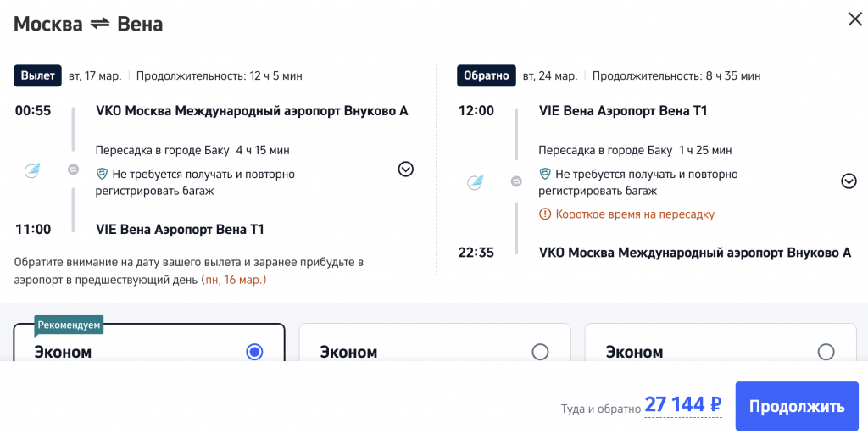Open the 27 144 ₽ price breakdown
Image resolution: width=868 pixels, height=434 pixels.
click(682, 405)
